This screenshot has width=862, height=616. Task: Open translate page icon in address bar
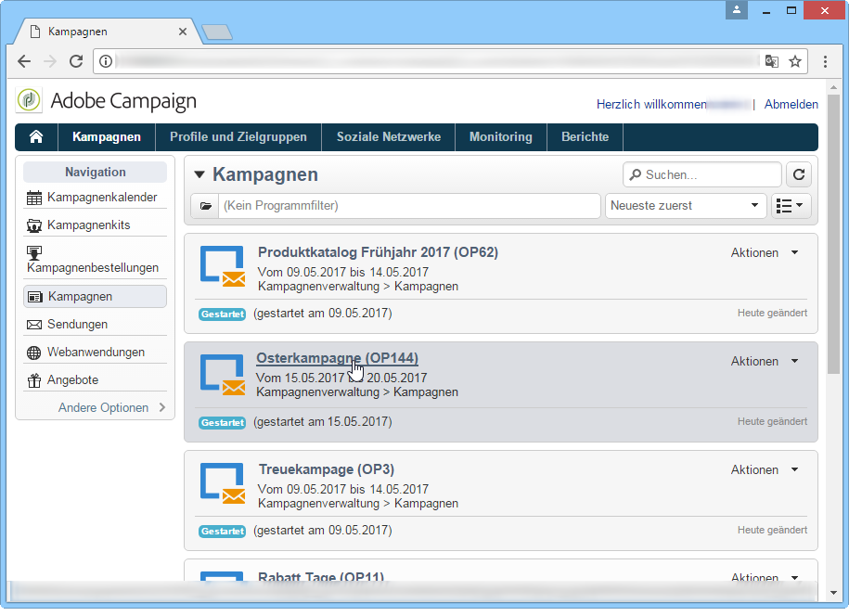click(x=772, y=61)
